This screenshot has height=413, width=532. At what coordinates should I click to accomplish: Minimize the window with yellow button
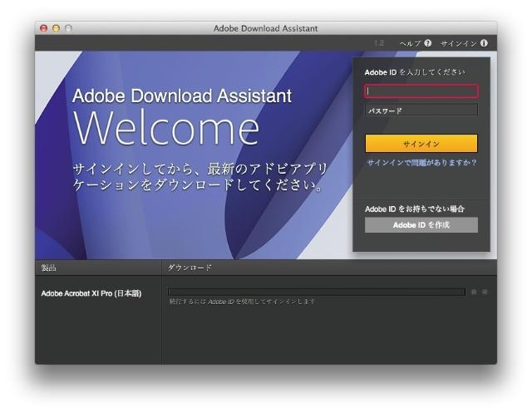56,28
